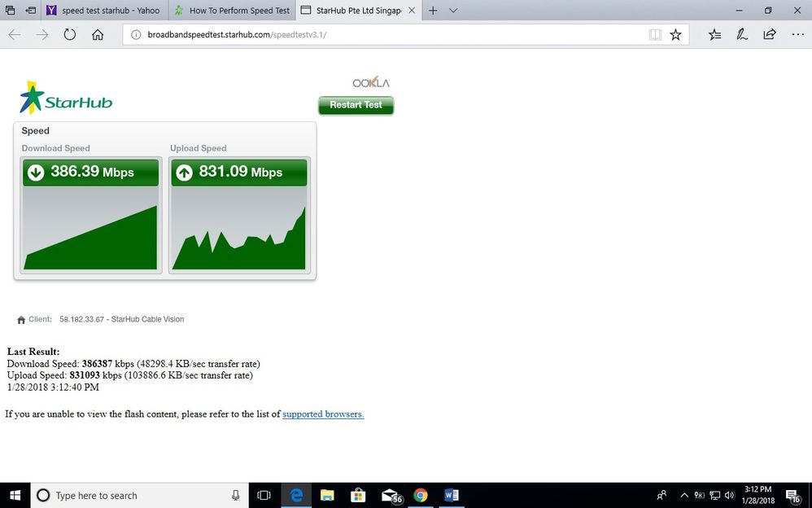Click the StarHub logo
Viewport: 812px width, 508px height.
pos(66,98)
